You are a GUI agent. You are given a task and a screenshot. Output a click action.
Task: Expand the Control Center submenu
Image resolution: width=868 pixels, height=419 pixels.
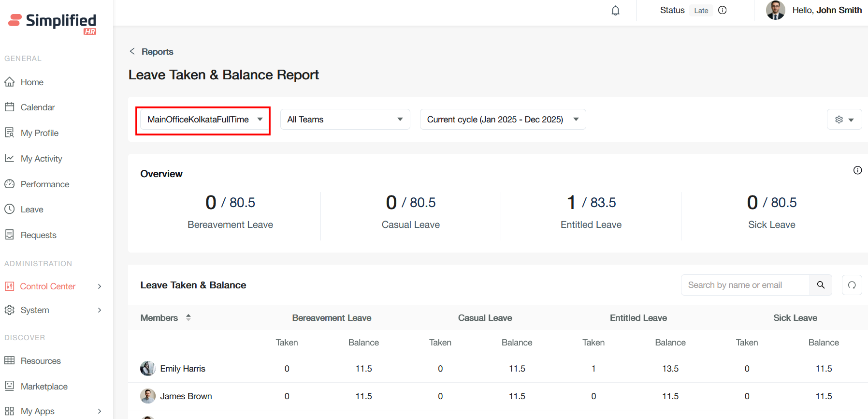pos(99,286)
